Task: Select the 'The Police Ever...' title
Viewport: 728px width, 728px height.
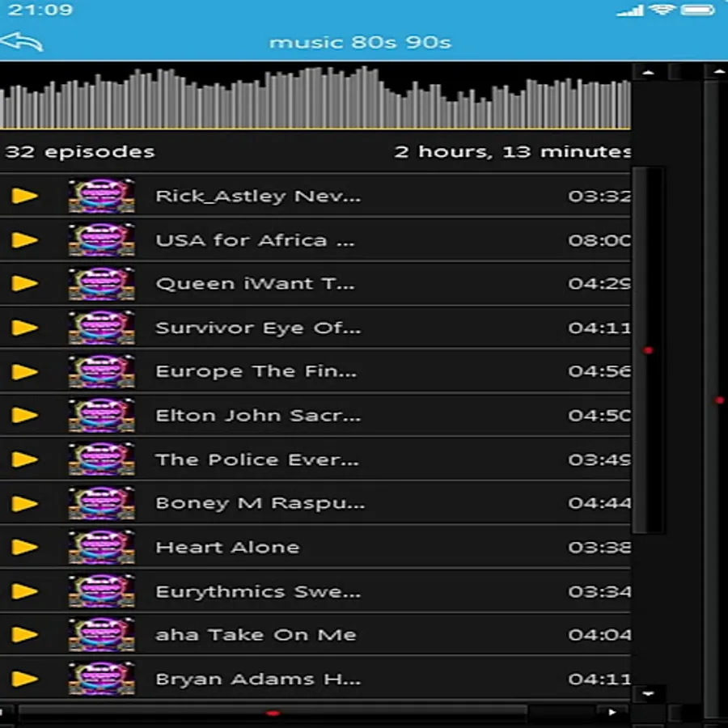Action: point(256,459)
